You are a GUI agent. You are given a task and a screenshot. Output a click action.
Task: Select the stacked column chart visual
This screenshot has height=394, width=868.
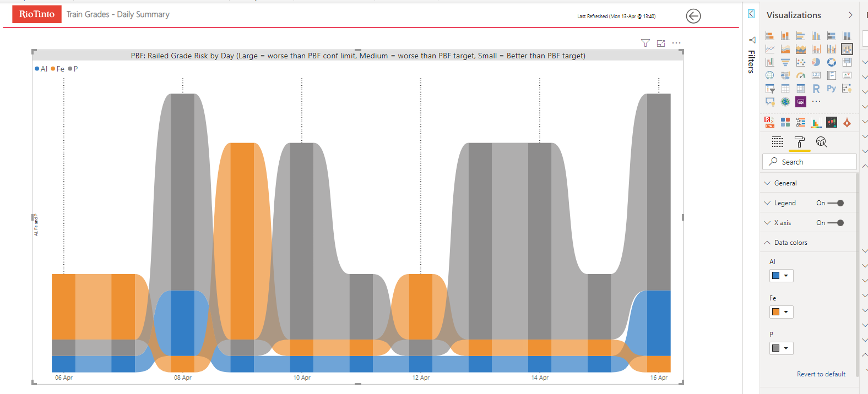pos(785,36)
